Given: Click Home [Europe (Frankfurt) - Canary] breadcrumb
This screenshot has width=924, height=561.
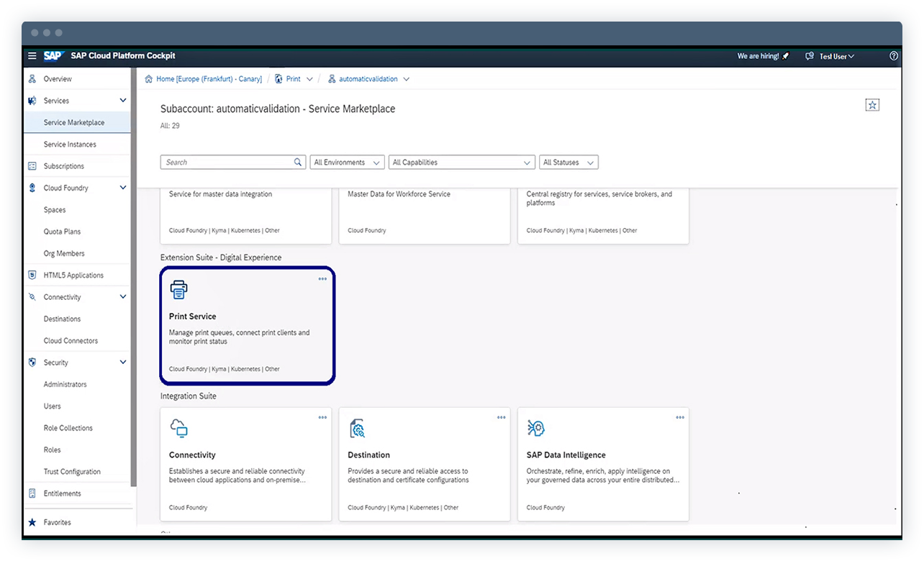Looking at the screenshot, I should pos(209,79).
